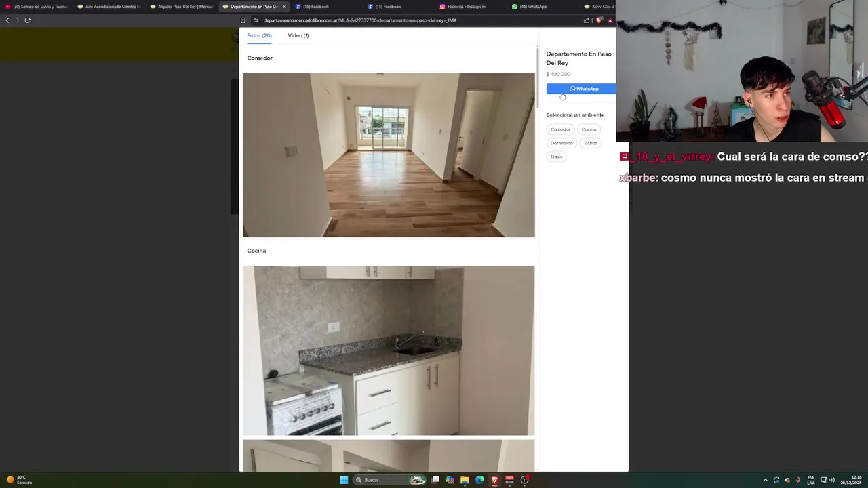Click the 'Comedor' section heading

[260, 58]
